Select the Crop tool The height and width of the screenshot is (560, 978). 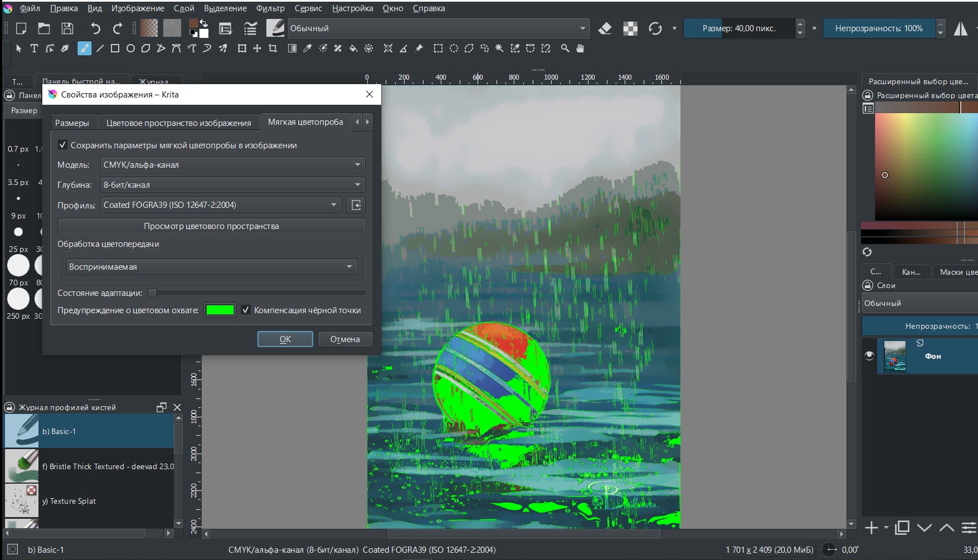pos(273,48)
